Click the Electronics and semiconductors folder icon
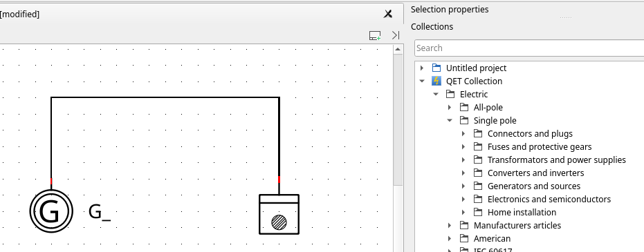The width and height of the screenshot is (644, 252). 478,199
